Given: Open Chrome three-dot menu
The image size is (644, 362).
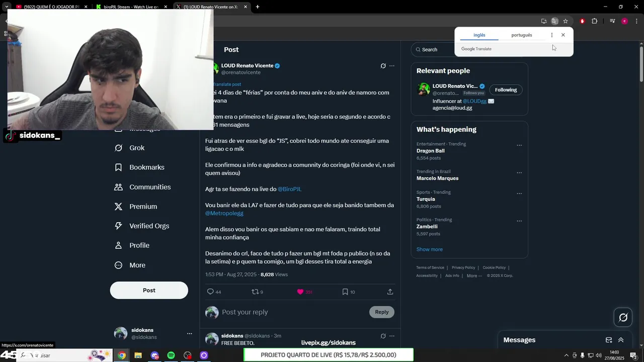Looking at the screenshot, I should 637,21.
